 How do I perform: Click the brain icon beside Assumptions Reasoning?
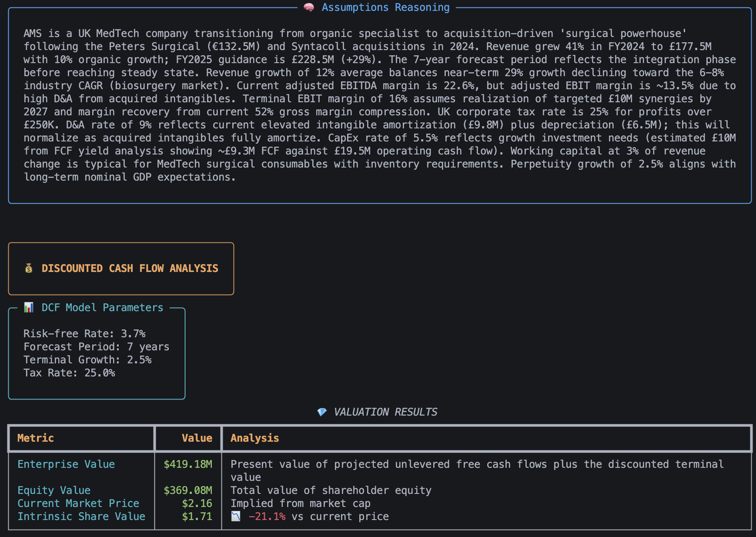[x=309, y=7]
